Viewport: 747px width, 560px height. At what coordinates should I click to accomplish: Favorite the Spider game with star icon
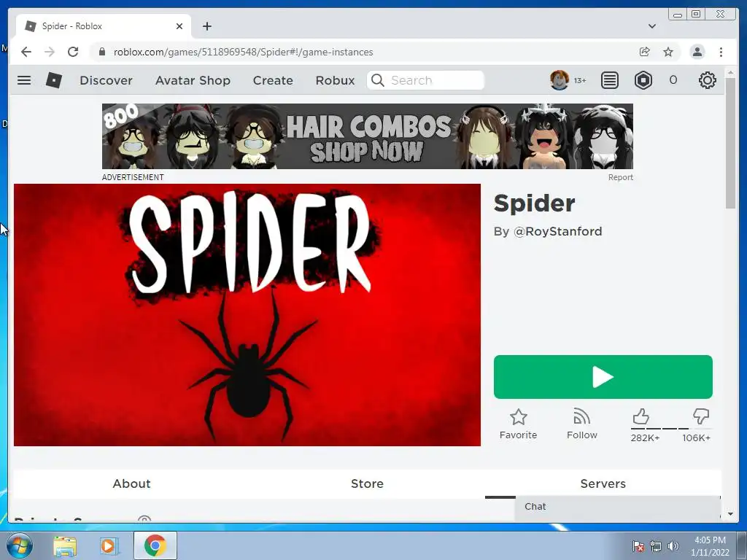click(x=519, y=417)
